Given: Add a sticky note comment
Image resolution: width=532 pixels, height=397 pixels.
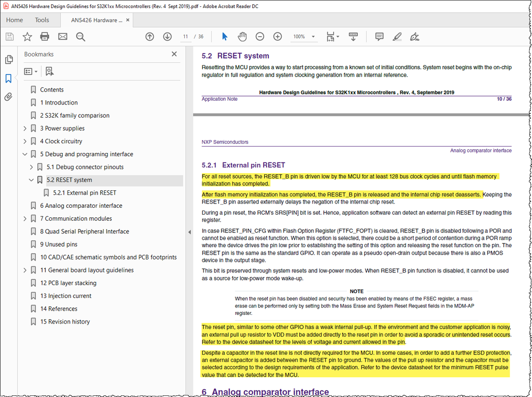Looking at the screenshot, I should (379, 37).
